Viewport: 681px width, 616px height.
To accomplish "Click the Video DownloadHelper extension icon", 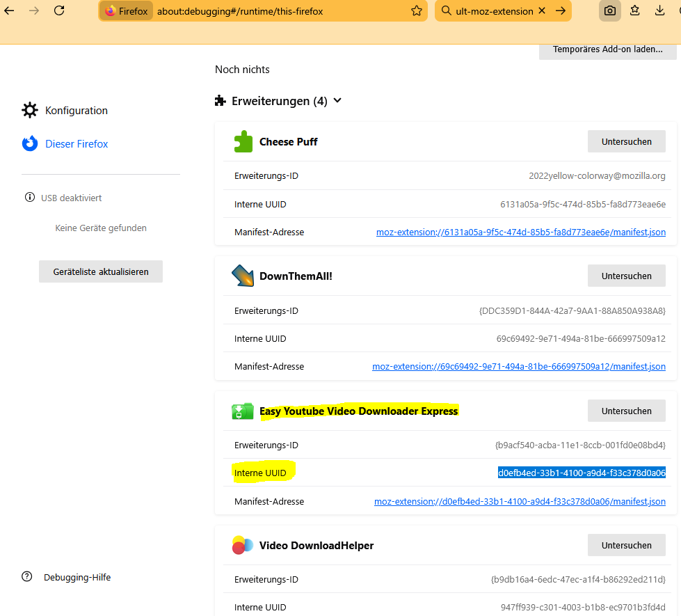I will pos(243,546).
